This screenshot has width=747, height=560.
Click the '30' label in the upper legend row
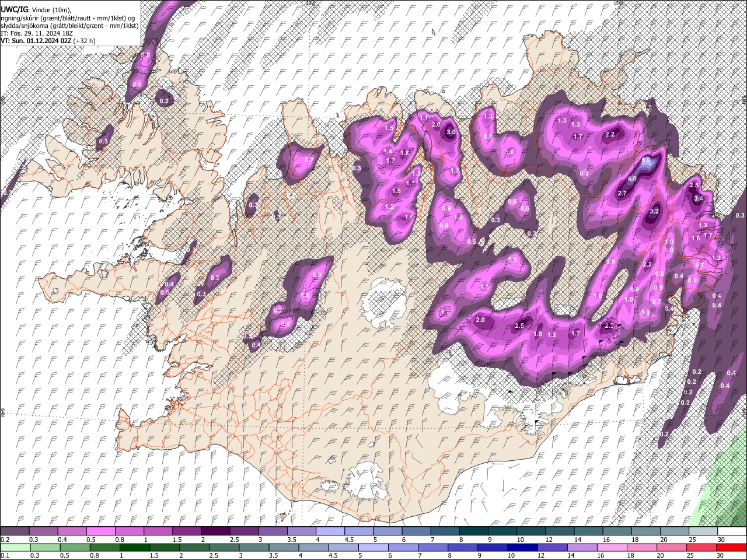point(721,540)
